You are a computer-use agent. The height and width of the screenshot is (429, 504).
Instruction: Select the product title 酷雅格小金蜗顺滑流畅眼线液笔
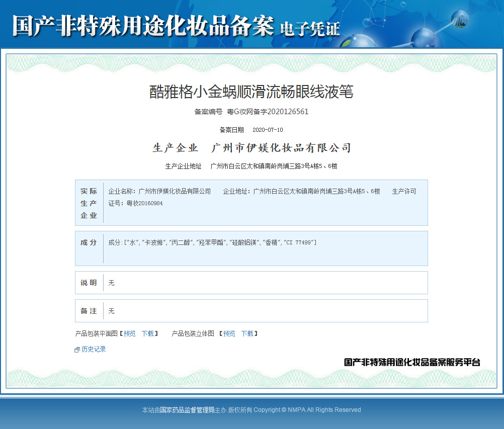(251, 92)
